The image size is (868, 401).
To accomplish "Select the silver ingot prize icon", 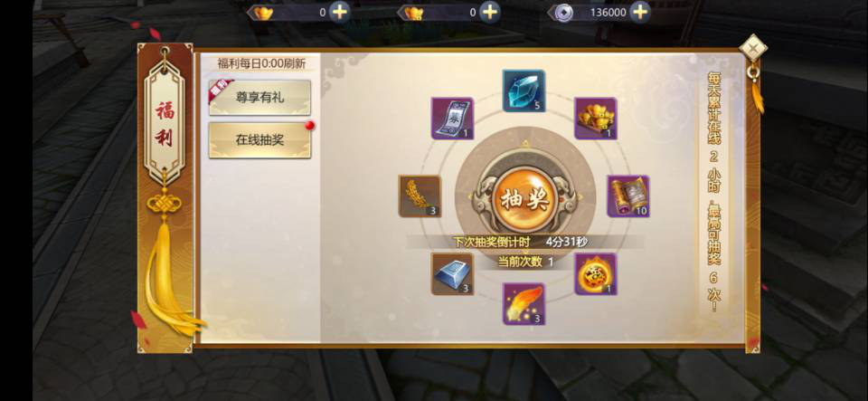I will point(452,274).
